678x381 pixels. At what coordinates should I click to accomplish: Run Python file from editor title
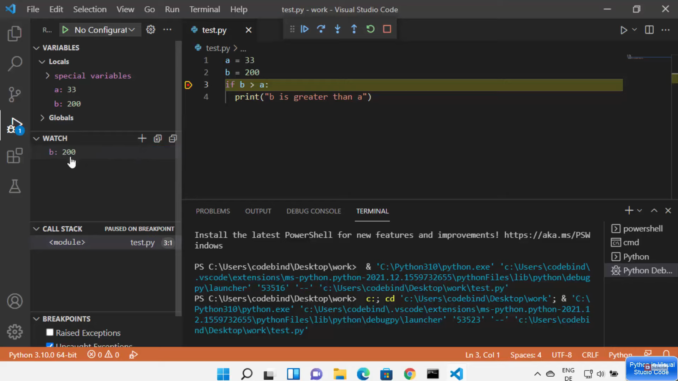coord(624,30)
